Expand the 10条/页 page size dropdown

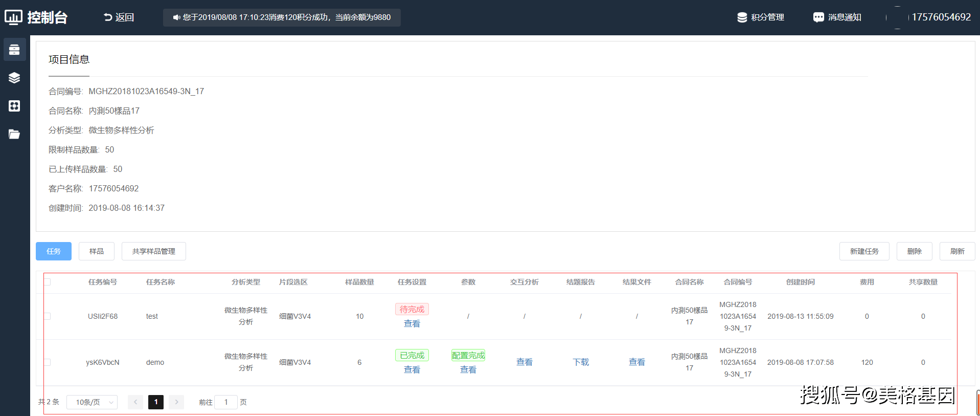pyautogui.click(x=92, y=402)
